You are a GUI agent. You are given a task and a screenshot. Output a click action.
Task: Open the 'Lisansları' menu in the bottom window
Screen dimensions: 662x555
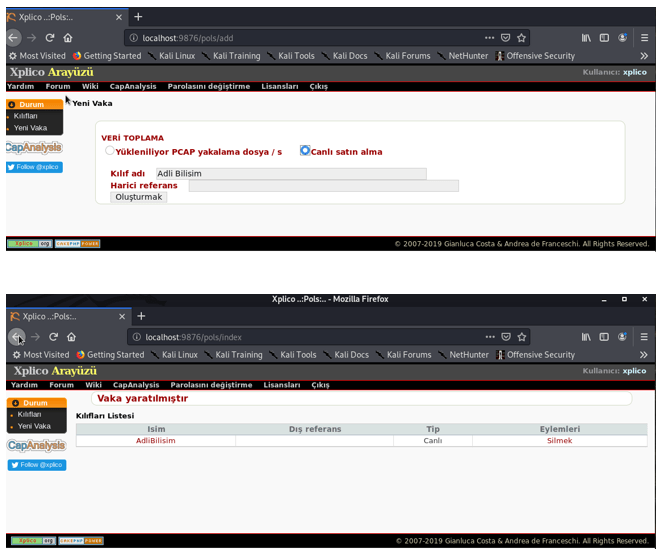click(282, 385)
